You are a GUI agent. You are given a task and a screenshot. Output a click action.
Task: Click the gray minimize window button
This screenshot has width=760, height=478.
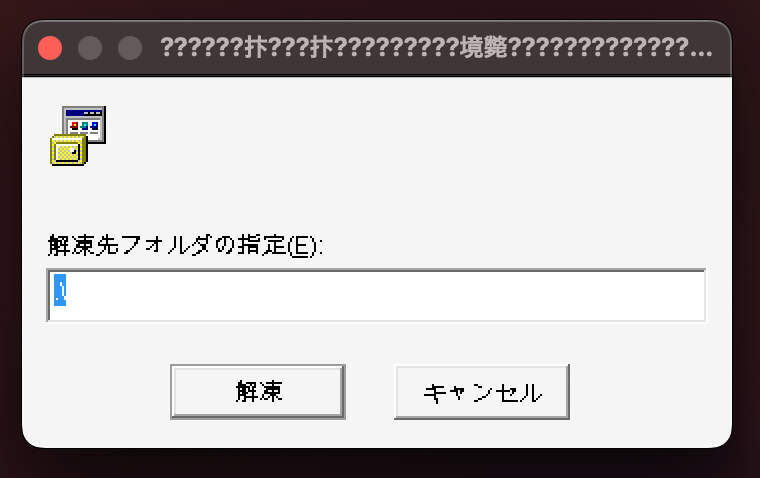(x=90, y=48)
